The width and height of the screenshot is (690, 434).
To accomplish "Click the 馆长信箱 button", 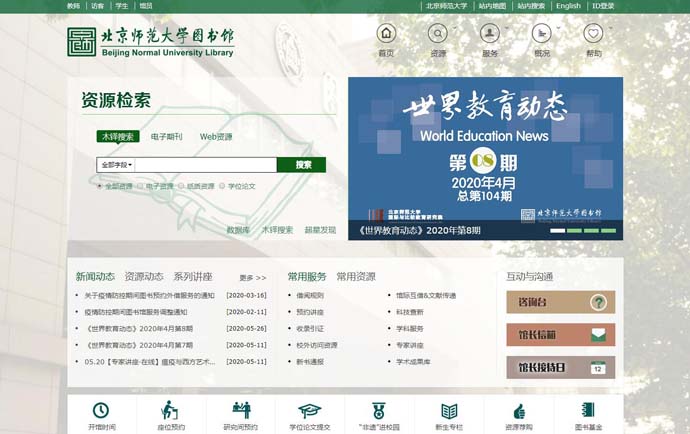I will click(x=561, y=335).
